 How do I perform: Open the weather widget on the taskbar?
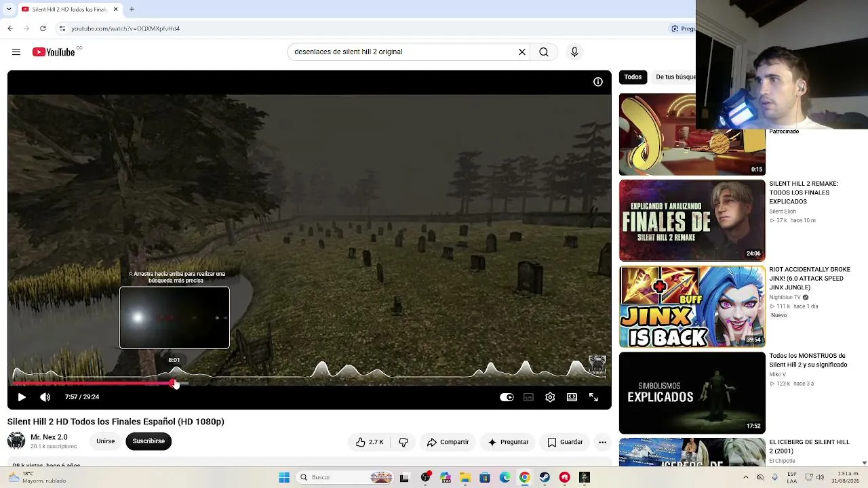click(37, 477)
